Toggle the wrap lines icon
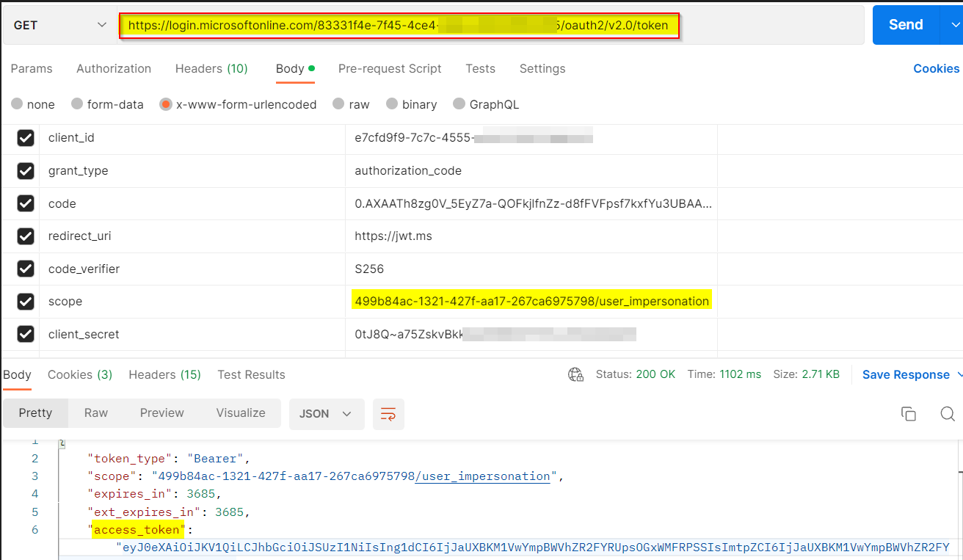 click(388, 414)
